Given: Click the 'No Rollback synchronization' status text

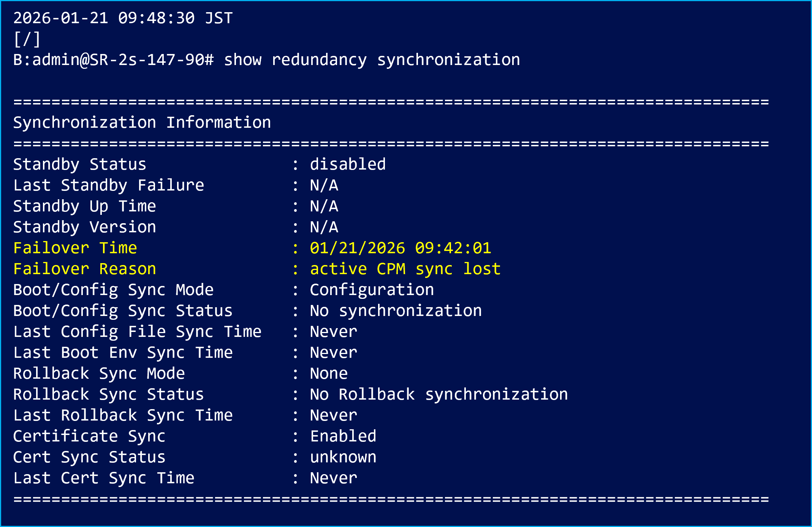Looking at the screenshot, I should [438, 394].
